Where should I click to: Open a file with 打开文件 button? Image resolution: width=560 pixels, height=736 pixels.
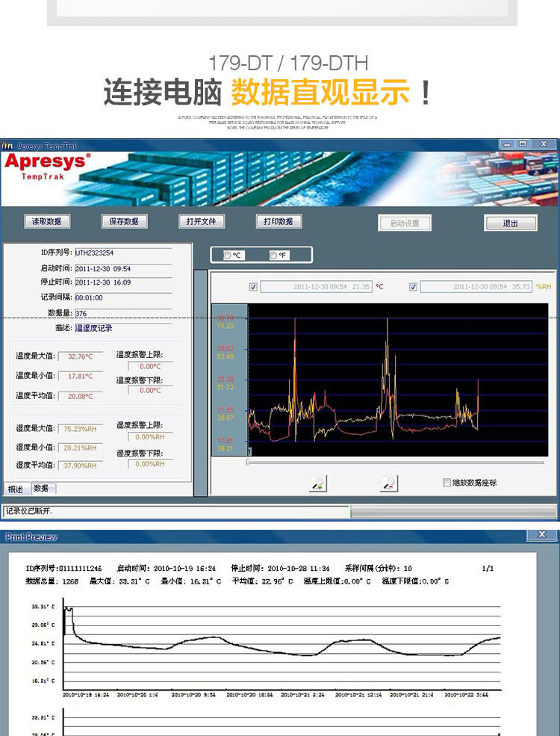click(x=202, y=222)
